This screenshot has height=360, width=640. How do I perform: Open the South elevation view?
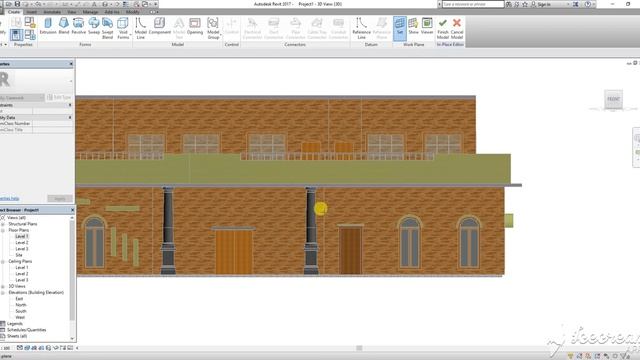[21, 311]
